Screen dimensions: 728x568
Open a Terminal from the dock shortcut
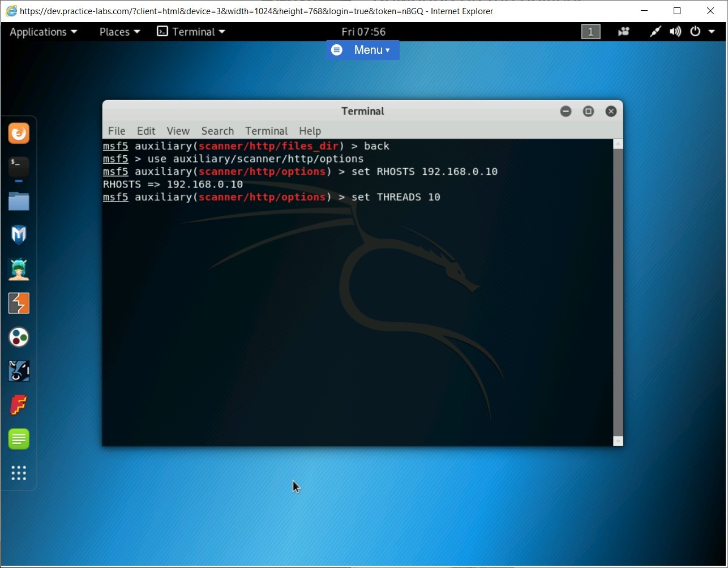point(19,167)
